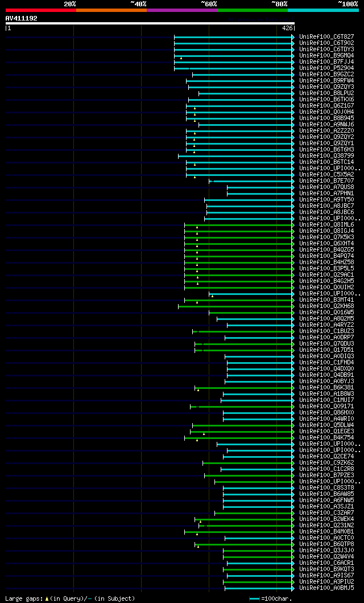This screenshot has width=364, height=603.
Task: Open hit UniRef100_C6T902
Action: tap(327, 43)
